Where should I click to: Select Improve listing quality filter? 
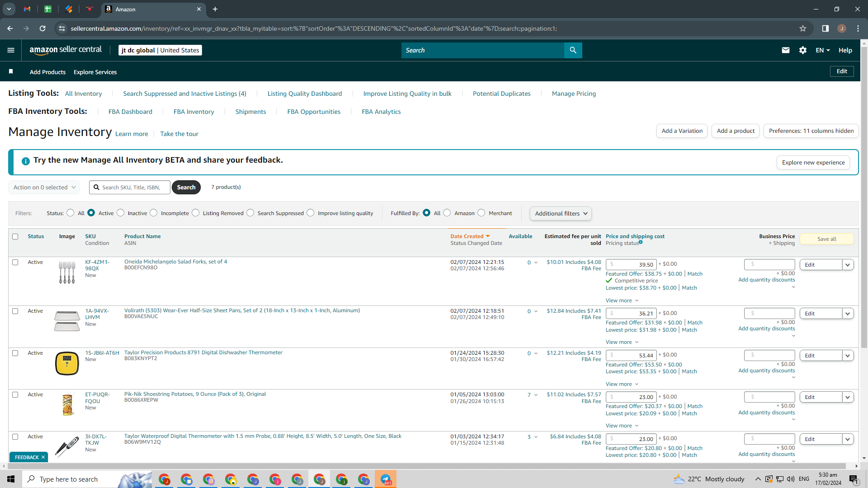coord(311,213)
